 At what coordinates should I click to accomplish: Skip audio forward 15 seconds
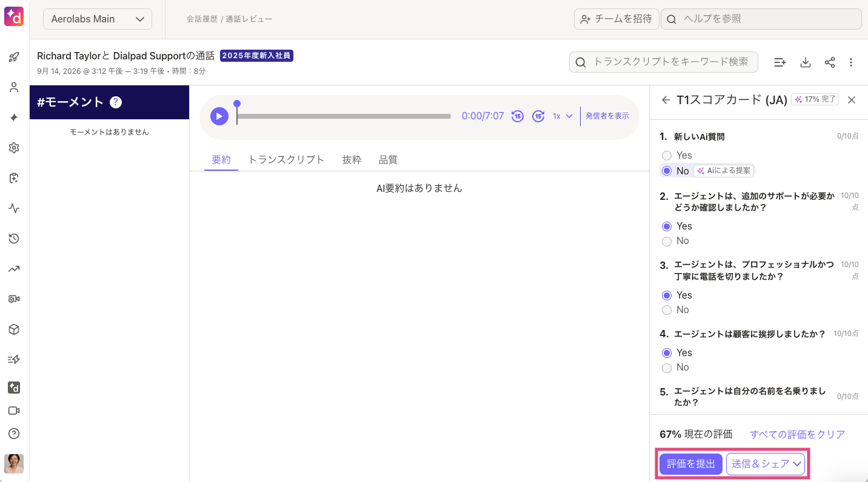pyautogui.click(x=538, y=116)
